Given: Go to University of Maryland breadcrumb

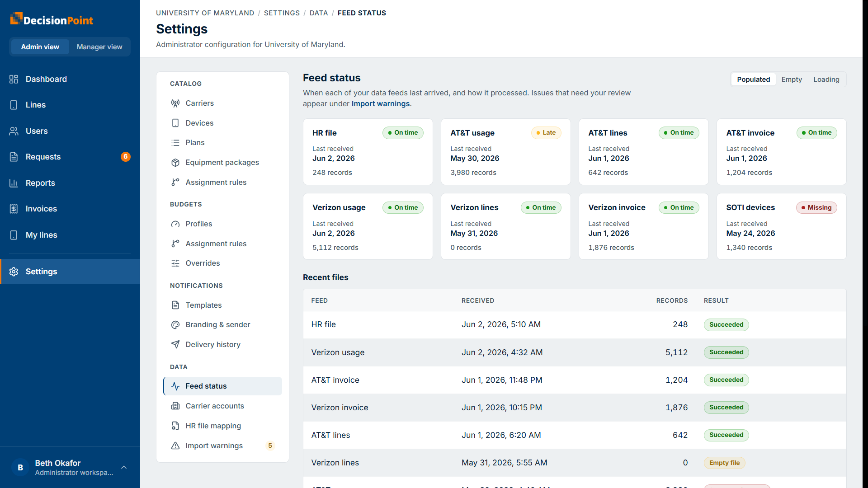Looking at the screenshot, I should click(205, 13).
